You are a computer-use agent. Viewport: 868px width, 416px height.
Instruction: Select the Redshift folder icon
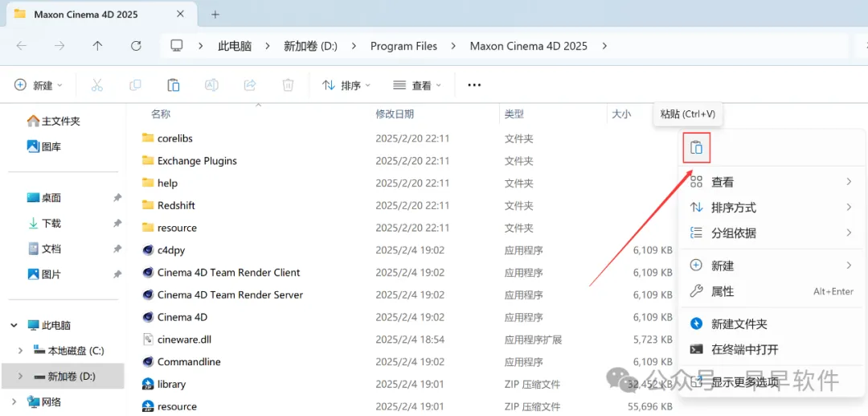tap(147, 205)
